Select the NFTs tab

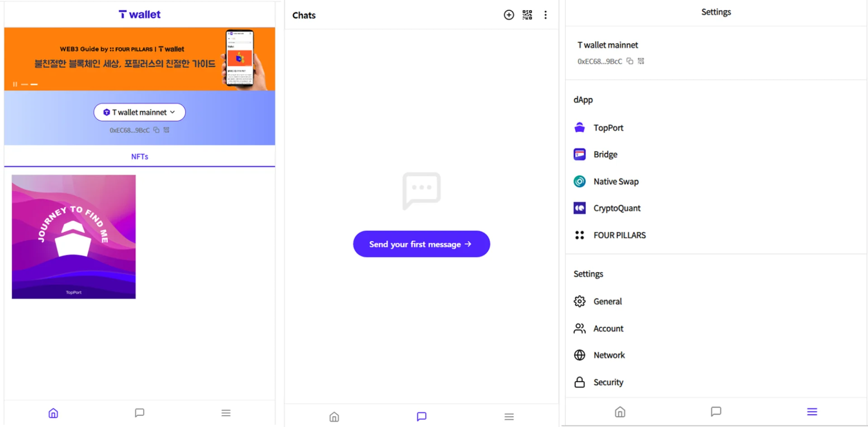pyautogui.click(x=139, y=157)
